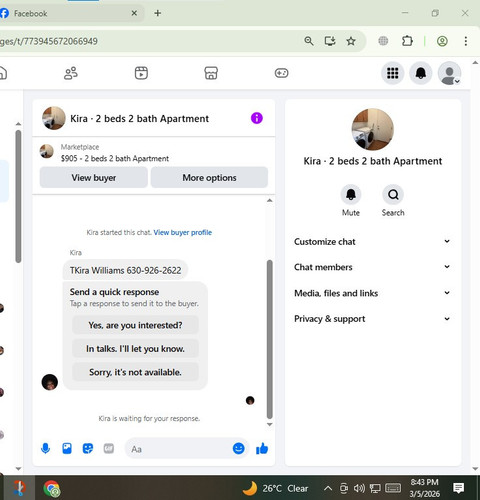Expand Chat members section
480x500 pixels.
tap(372, 267)
